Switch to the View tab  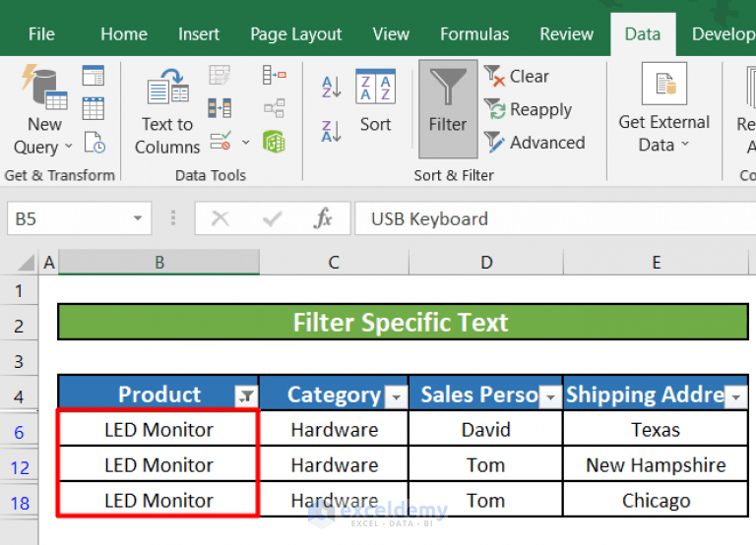click(x=391, y=34)
